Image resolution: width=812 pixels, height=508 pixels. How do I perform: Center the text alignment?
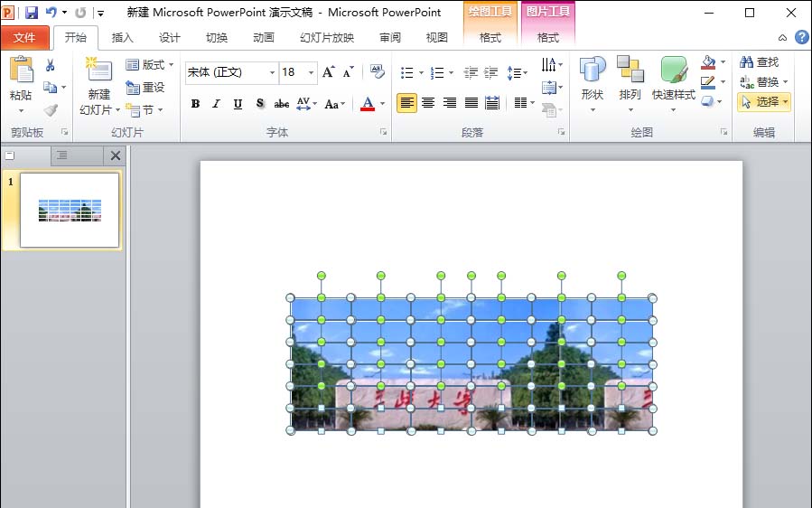pos(428,103)
